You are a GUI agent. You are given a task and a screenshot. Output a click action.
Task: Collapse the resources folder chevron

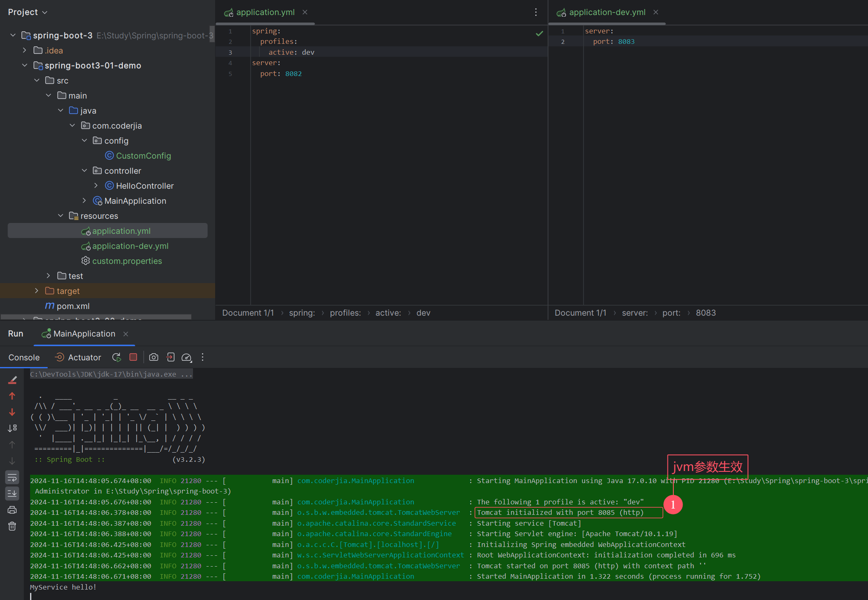(61, 216)
